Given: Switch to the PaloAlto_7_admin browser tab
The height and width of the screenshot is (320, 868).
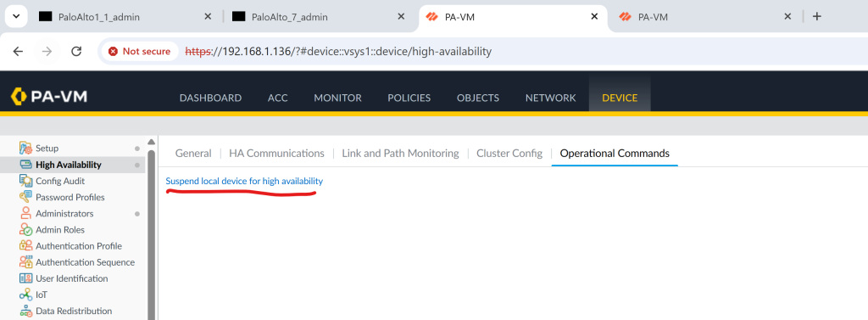Looking at the screenshot, I should [319, 17].
